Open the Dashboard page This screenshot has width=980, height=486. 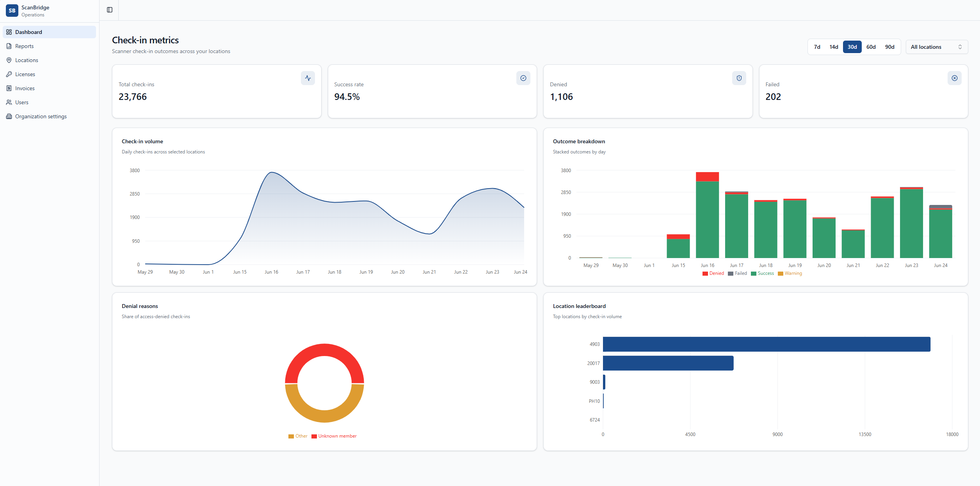point(49,32)
